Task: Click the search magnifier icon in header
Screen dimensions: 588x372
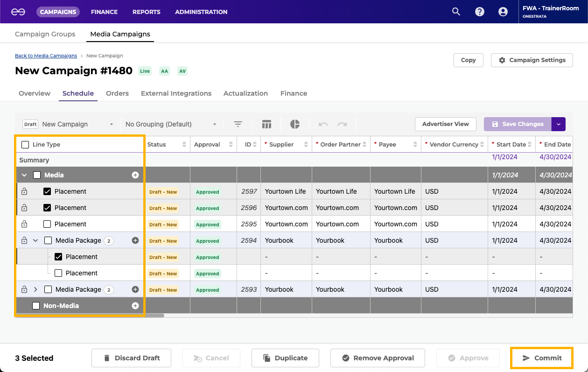Action: tap(456, 12)
